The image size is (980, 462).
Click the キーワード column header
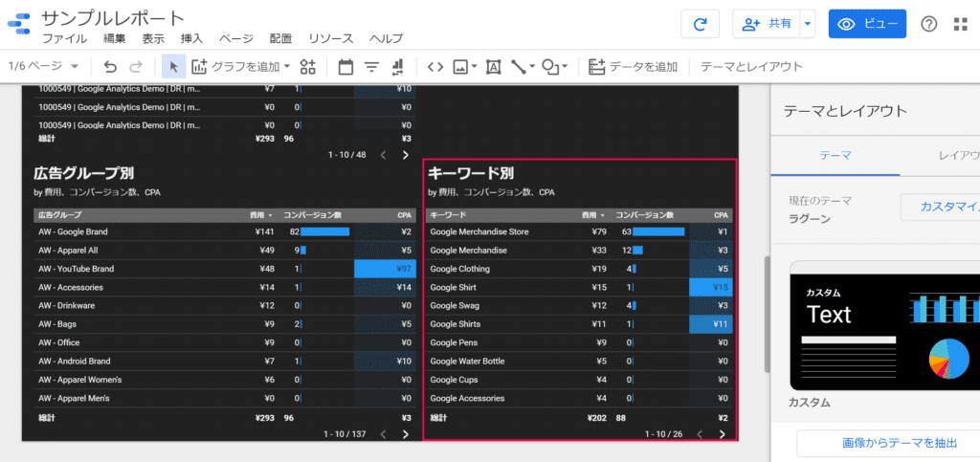click(448, 215)
